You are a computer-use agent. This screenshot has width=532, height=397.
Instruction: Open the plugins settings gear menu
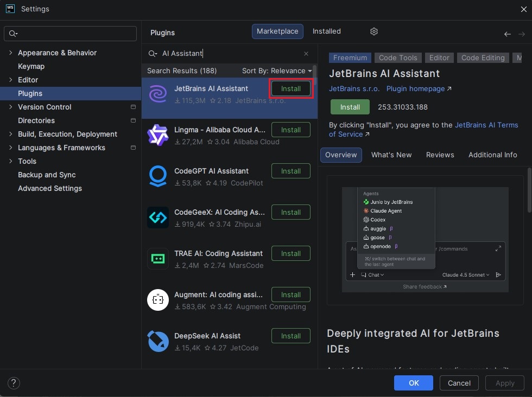(x=374, y=31)
